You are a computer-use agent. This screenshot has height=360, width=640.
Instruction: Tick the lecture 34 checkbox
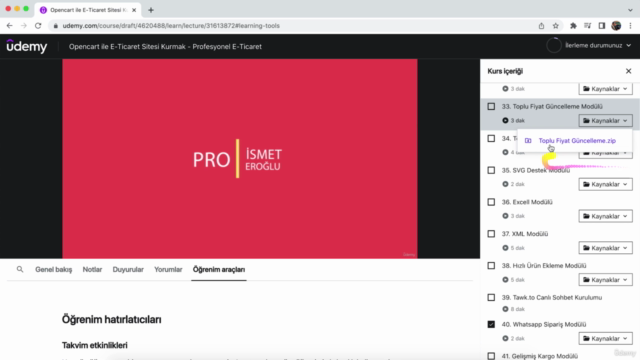[491, 138]
